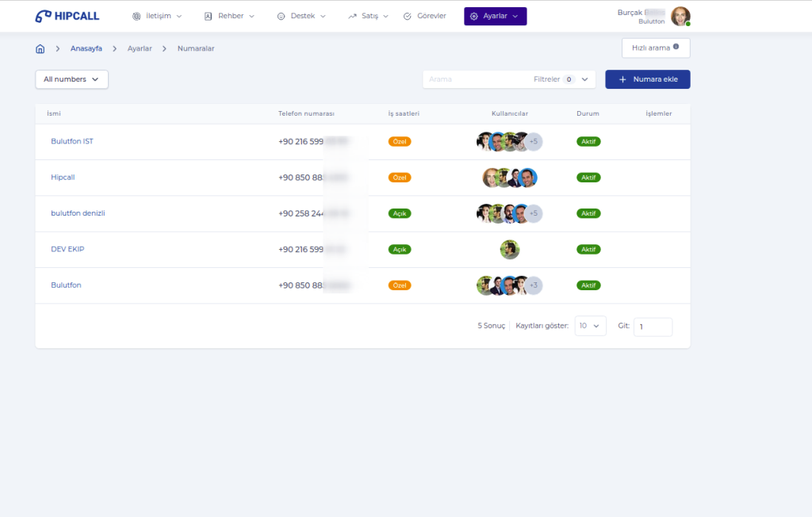Expand the Filtreler dropdown
The height and width of the screenshot is (517, 812).
(584, 79)
